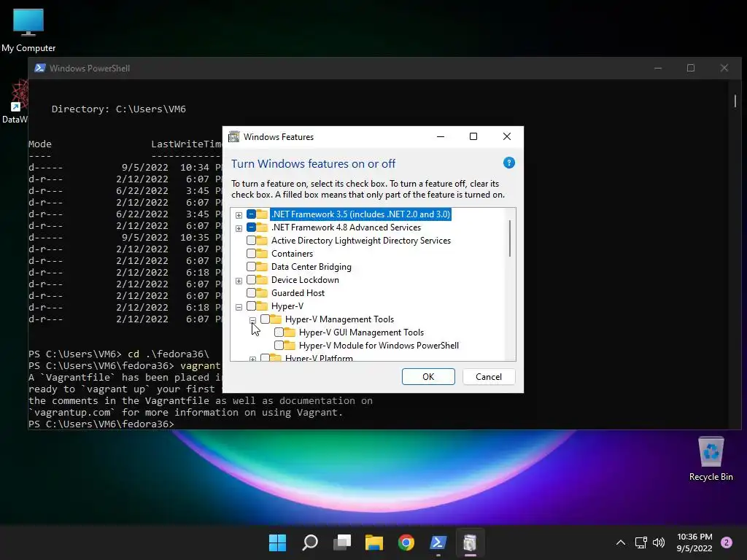
Task: Open the My Computer desktop icon
Action: [x=28, y=31]
